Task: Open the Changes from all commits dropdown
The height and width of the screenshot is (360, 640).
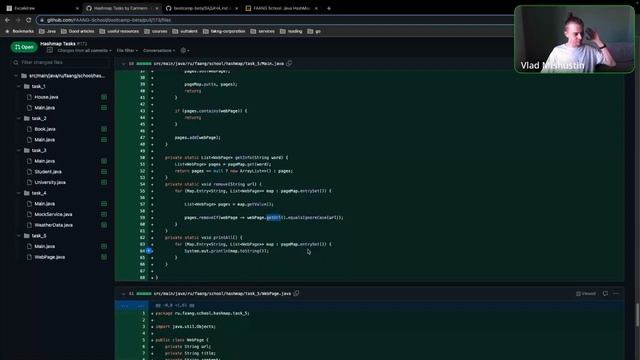Action: click(x=84, y=50)
